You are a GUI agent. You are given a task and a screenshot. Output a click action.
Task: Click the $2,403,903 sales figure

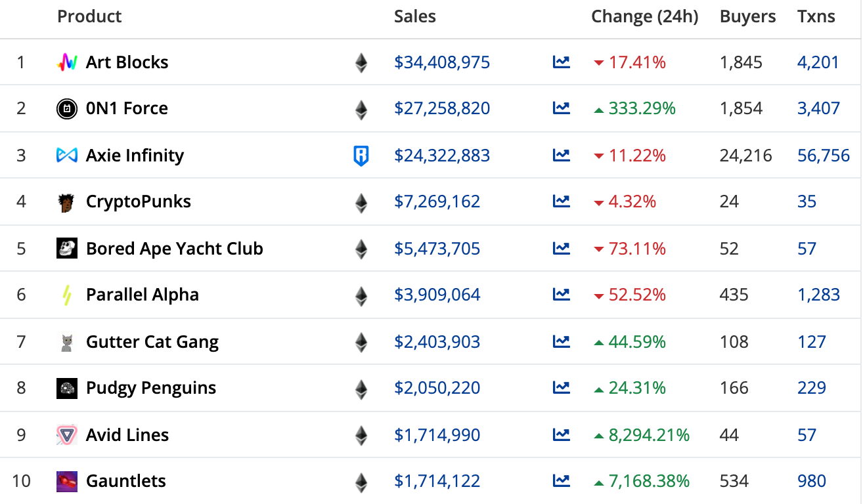[x=437, y=342]
